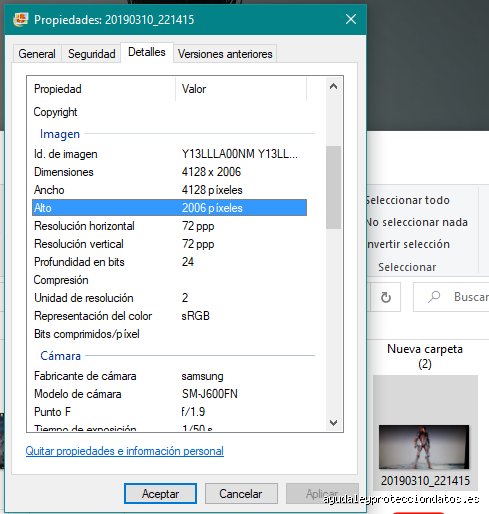Open Quitar propiedades e información personal link
This screenshot has height=514, width=489.
(x=125, y=451)
